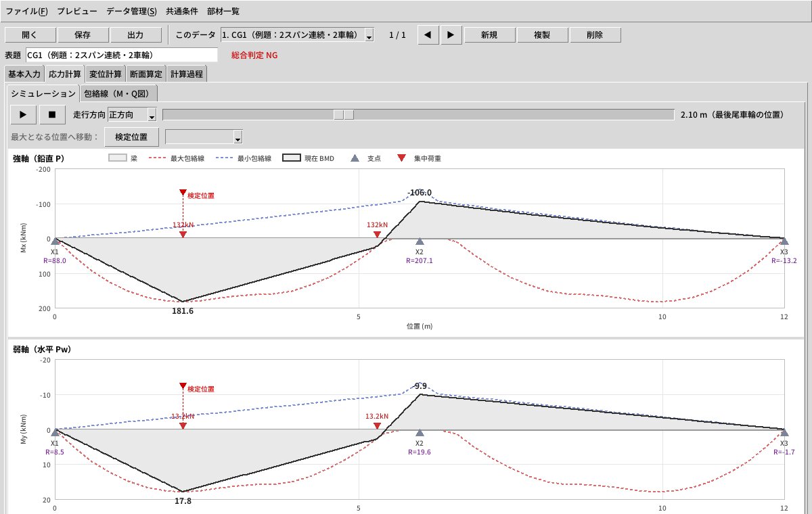Click the 保存 button
This screenshot has height=514, width=812.
[x=83, y=35]
